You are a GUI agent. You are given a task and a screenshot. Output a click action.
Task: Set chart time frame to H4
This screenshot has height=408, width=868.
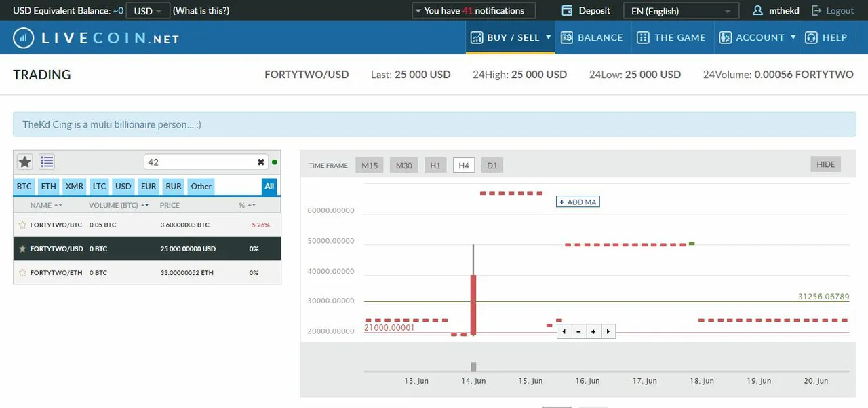[464, 166]
